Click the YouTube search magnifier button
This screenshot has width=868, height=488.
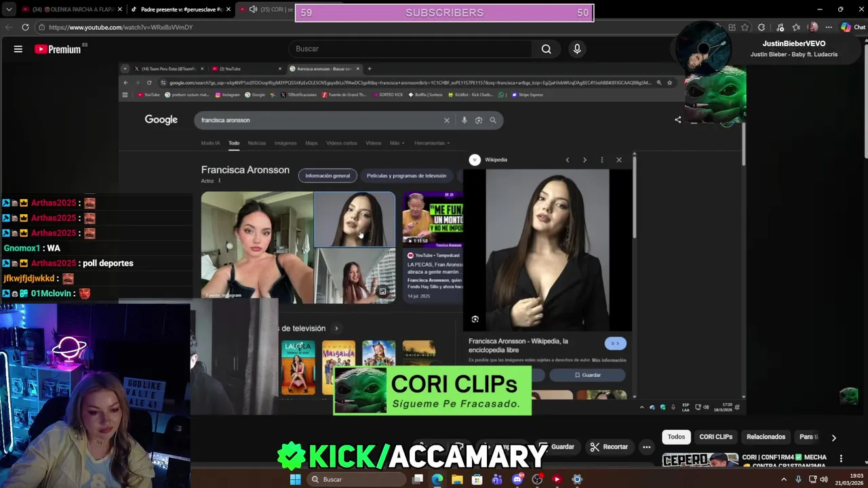[546, 49]
